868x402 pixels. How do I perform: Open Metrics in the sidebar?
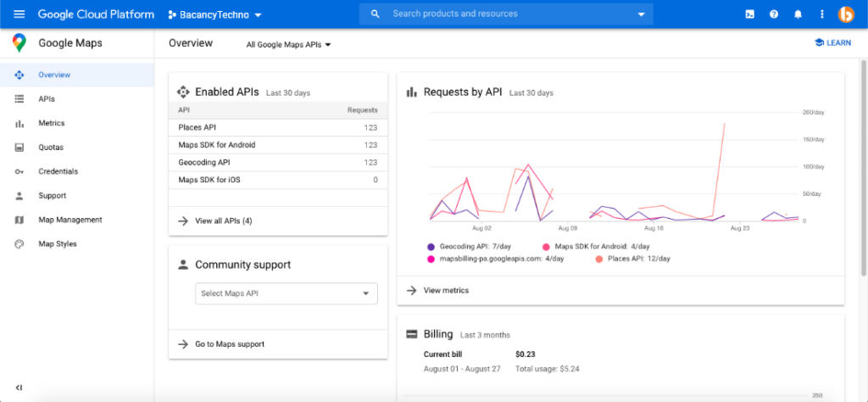pyautogui.click(x=77, y=123)
